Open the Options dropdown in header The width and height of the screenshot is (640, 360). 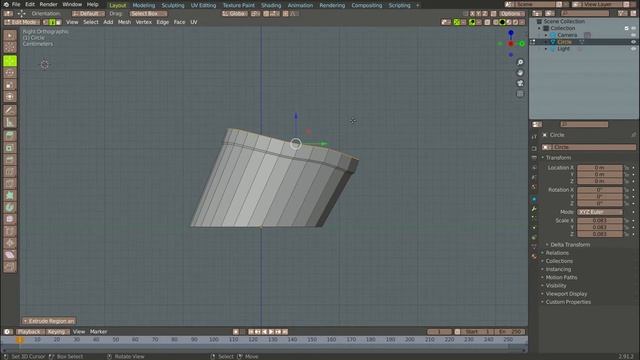click(x=512, y=13)
